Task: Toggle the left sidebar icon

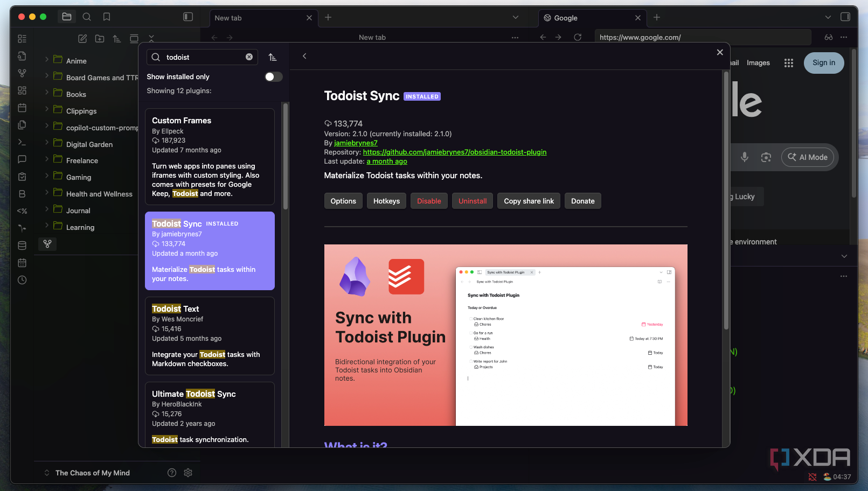Action: coord(188,17)
